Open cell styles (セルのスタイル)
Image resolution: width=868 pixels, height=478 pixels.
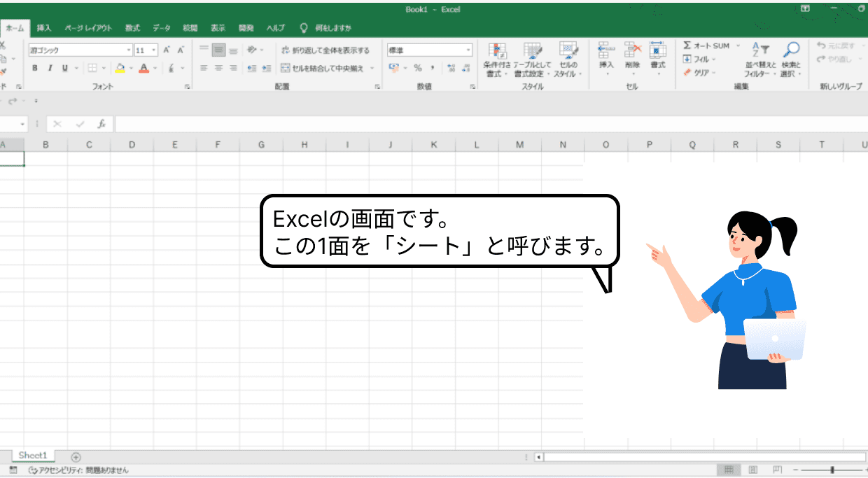tap(568, 60)
